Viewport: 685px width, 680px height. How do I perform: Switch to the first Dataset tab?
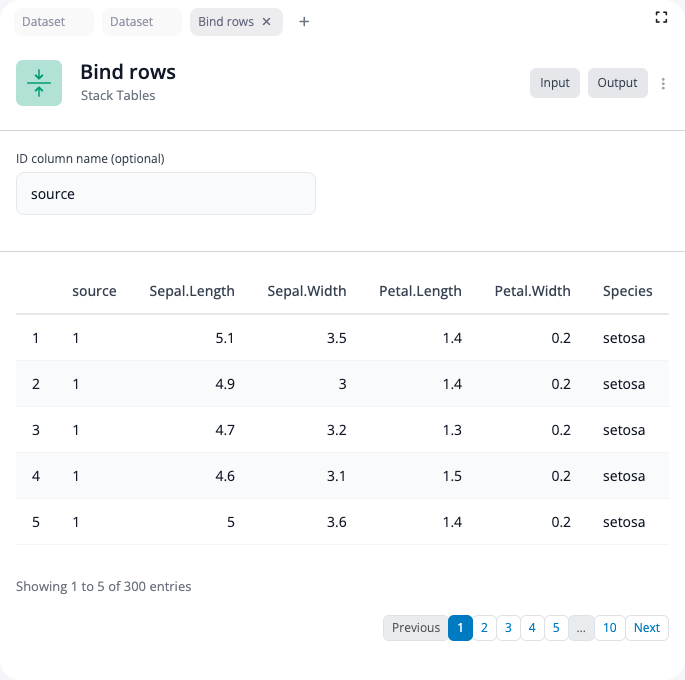click(54, 22)
